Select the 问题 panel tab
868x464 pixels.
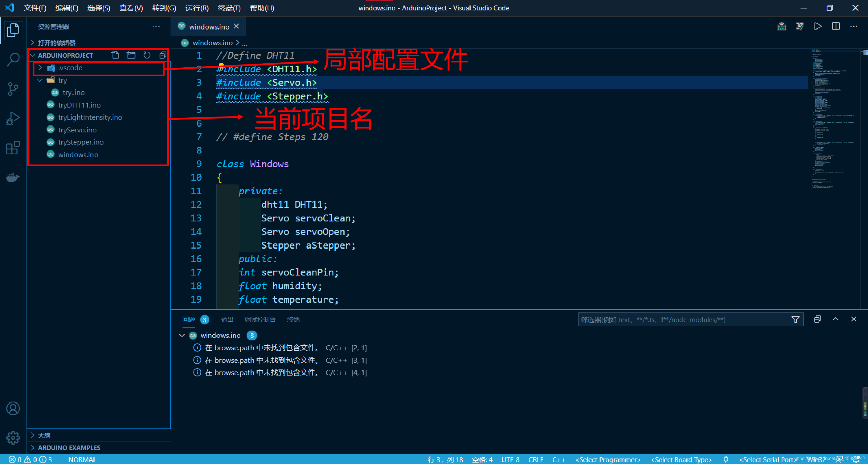pyautogui.click(x=189, y=319)
